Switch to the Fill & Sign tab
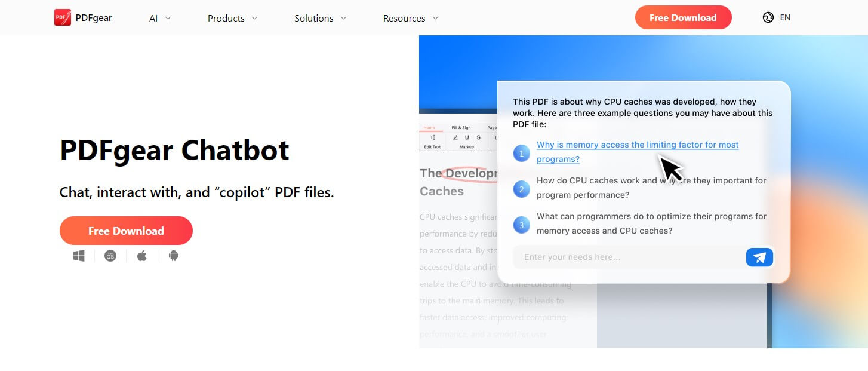 coord(461,128)
